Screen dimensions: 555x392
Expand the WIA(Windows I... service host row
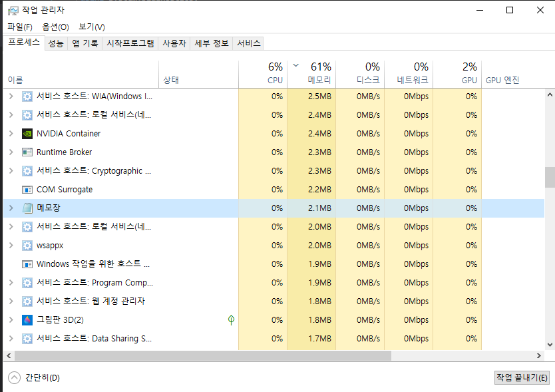tap(11, 97)
